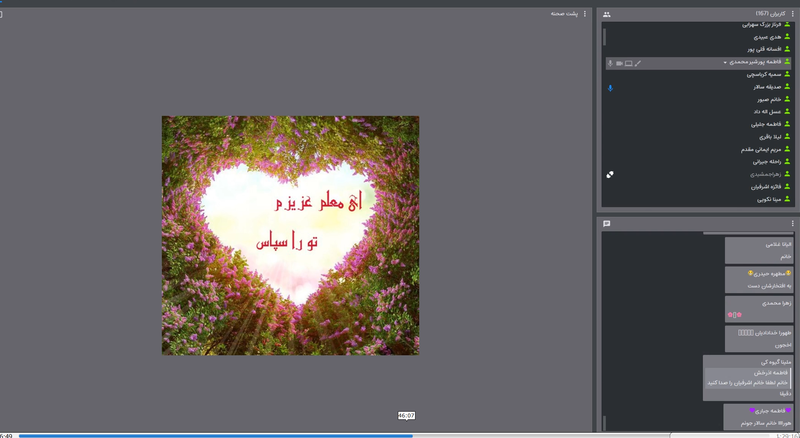Click the chat bubble icon in the chat panel header

point(607,224)
